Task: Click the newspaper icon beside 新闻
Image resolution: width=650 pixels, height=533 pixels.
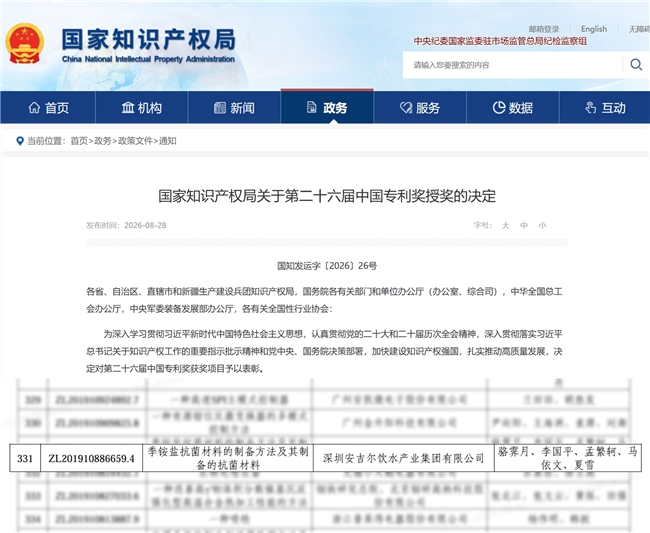Action: [220, 108]
